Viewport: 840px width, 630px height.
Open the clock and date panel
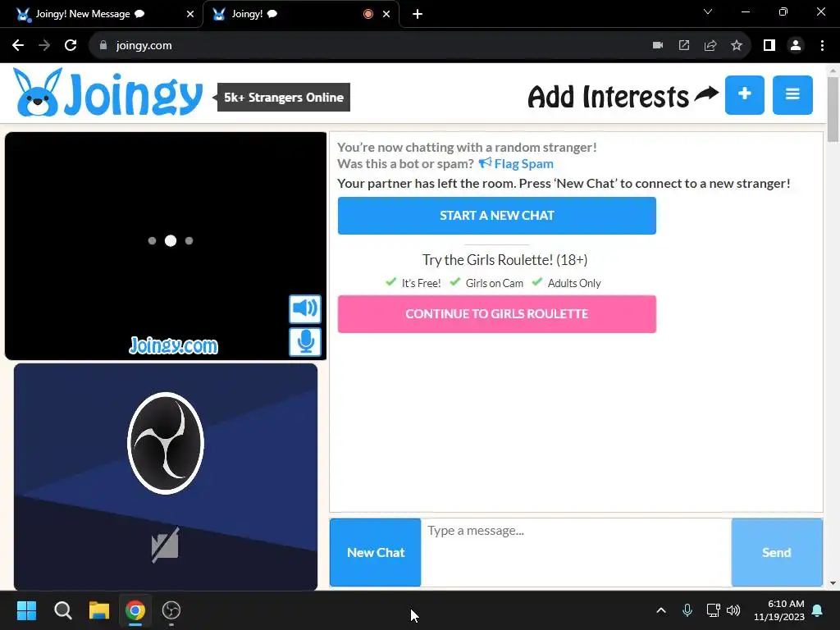[x=779, y=610]
